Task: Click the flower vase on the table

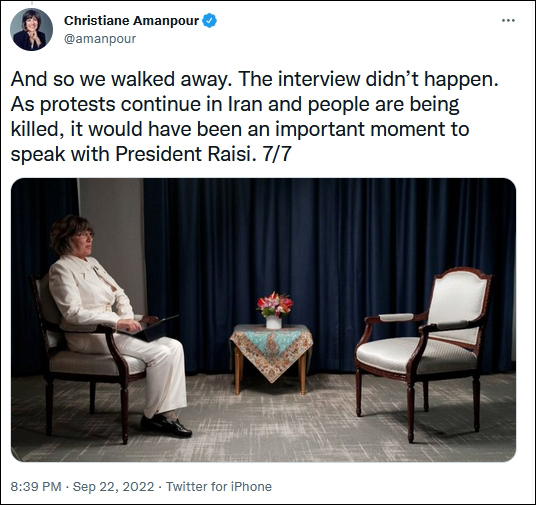Action: click(x=274, y=310)
